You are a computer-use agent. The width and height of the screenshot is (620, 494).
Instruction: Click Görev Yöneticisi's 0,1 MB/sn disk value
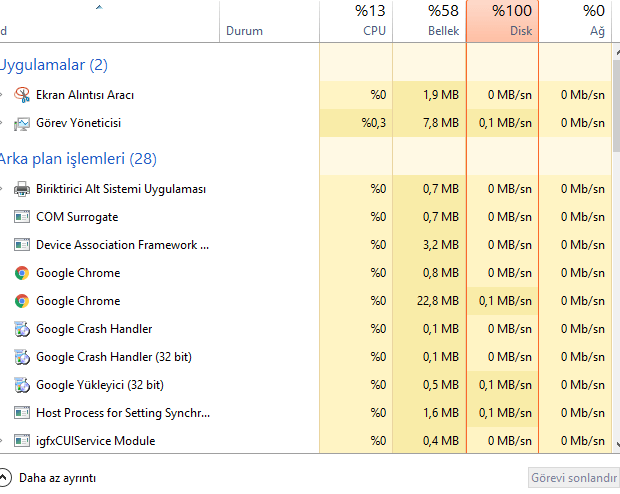[x=505, y=123]
